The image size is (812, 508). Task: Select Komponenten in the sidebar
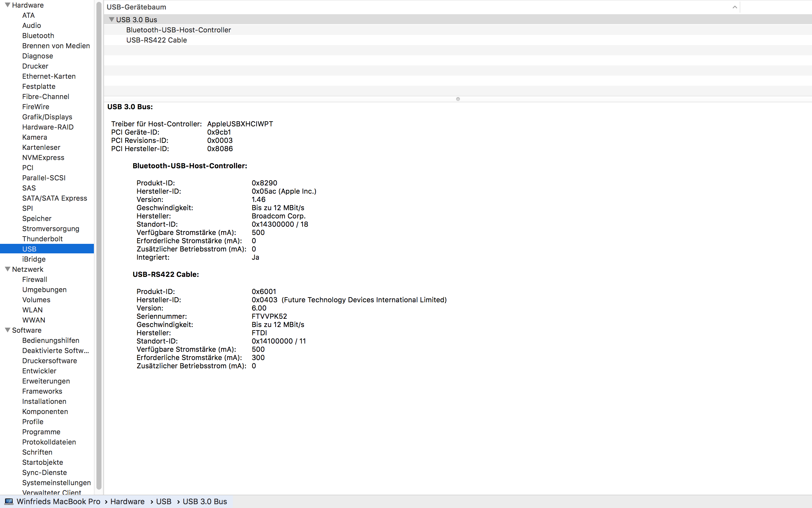pyautogui.click(x=45, y=411)
